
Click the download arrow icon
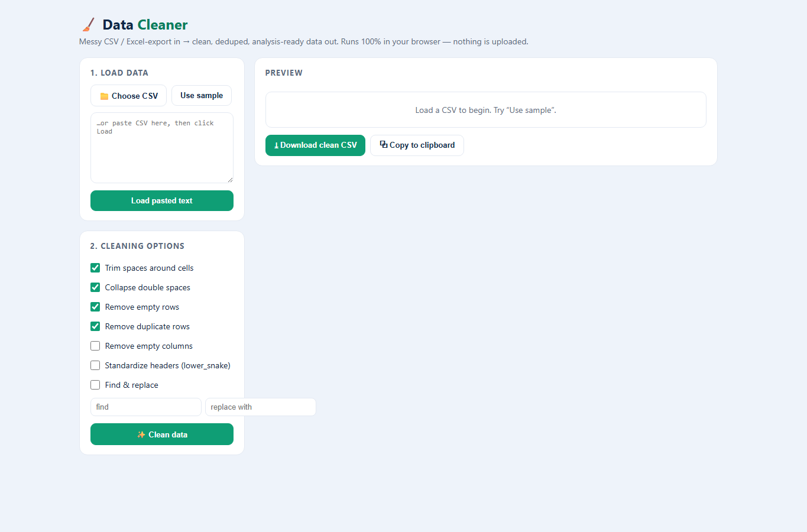click(x=276, y=145)
